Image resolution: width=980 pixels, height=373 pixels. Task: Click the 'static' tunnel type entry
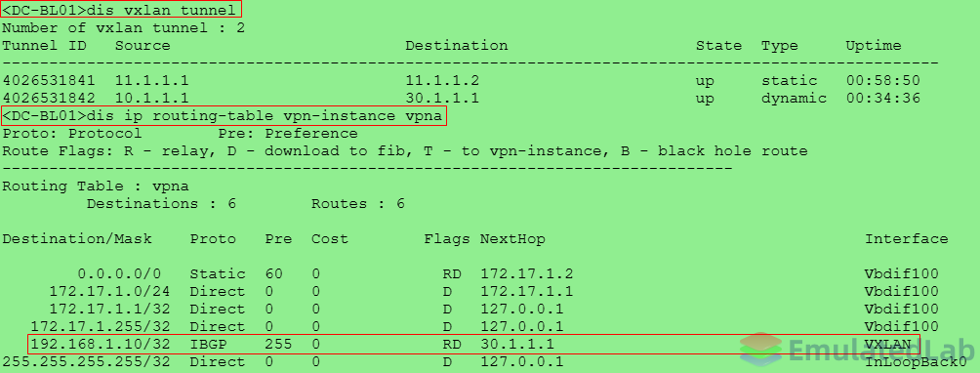(790, 81)
